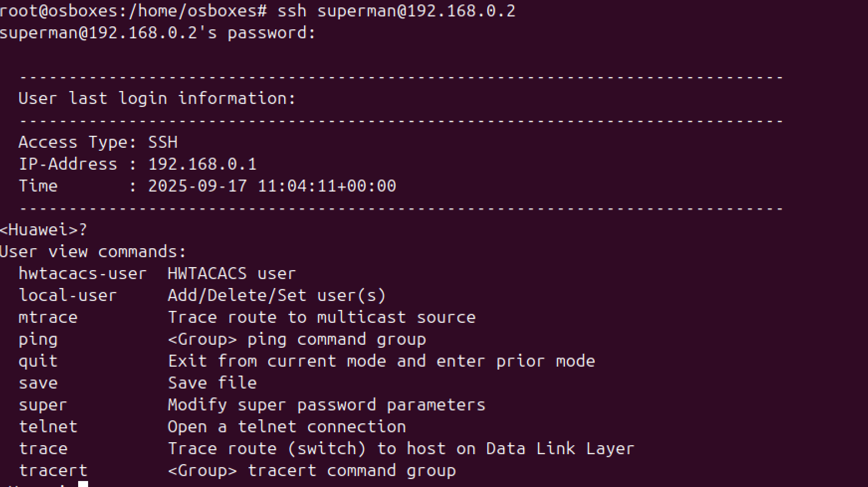Click the 'User last login information:' heading
This screenshot has width=868, height=487.
(x=157, y=98)
